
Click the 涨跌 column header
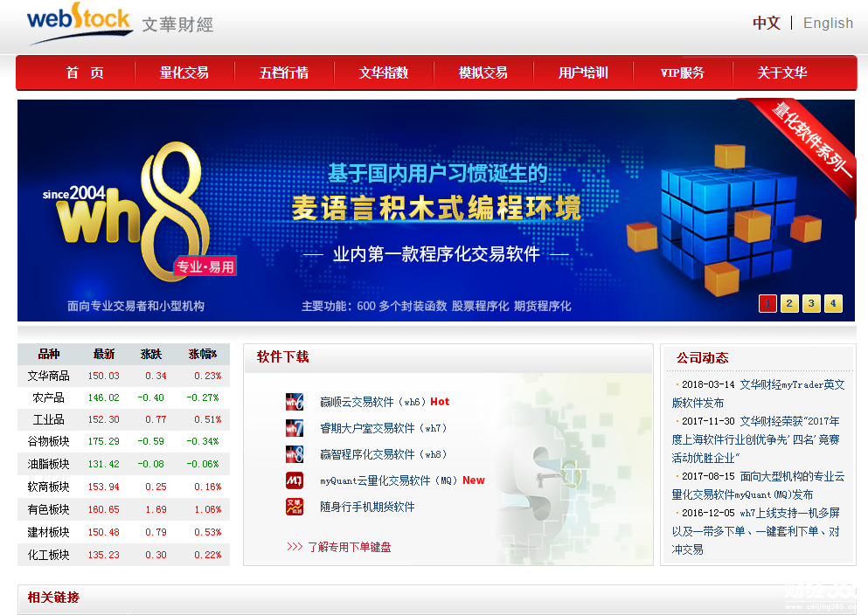(x=151, y=354)
